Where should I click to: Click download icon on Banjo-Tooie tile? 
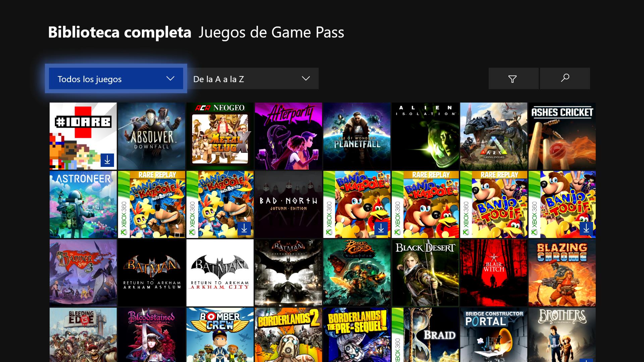pos(586,229)
